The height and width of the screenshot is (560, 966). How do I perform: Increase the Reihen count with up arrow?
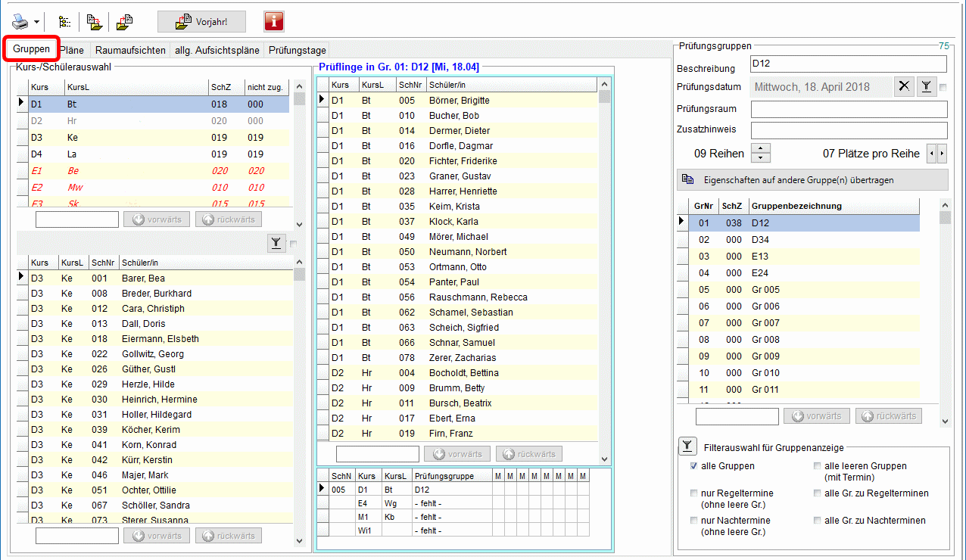[x=761, y=148]
